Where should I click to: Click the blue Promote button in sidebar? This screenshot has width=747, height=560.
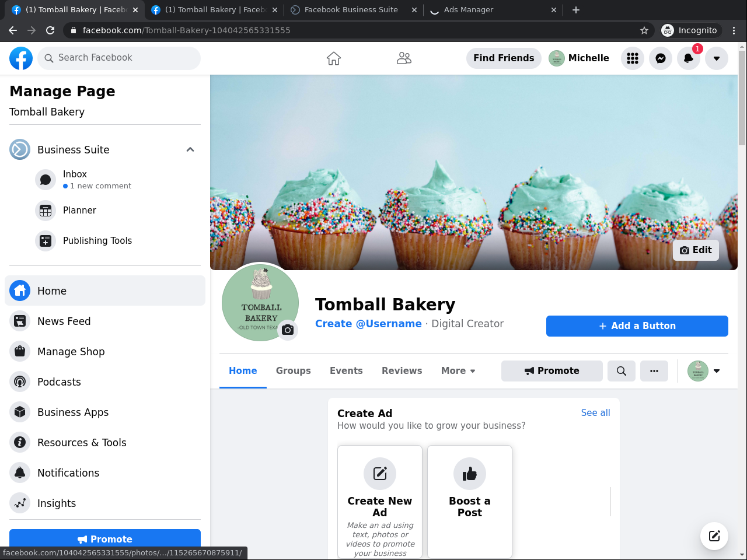click(105, 539)
